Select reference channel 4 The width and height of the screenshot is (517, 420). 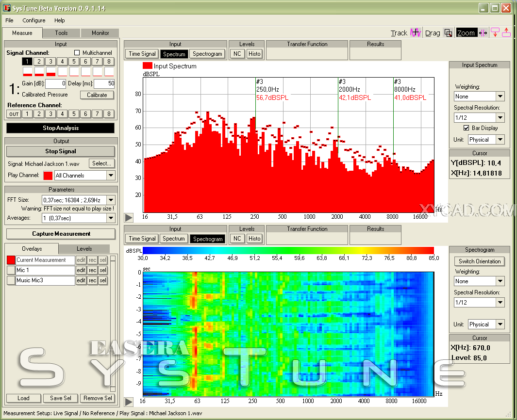pyautogui.click(x=62, y=114)
